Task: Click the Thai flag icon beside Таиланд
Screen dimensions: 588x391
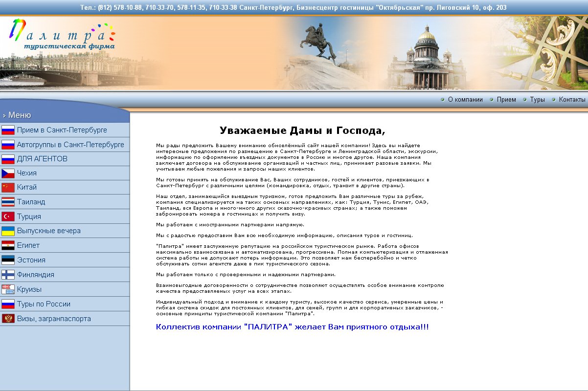Action: point(7,201)
